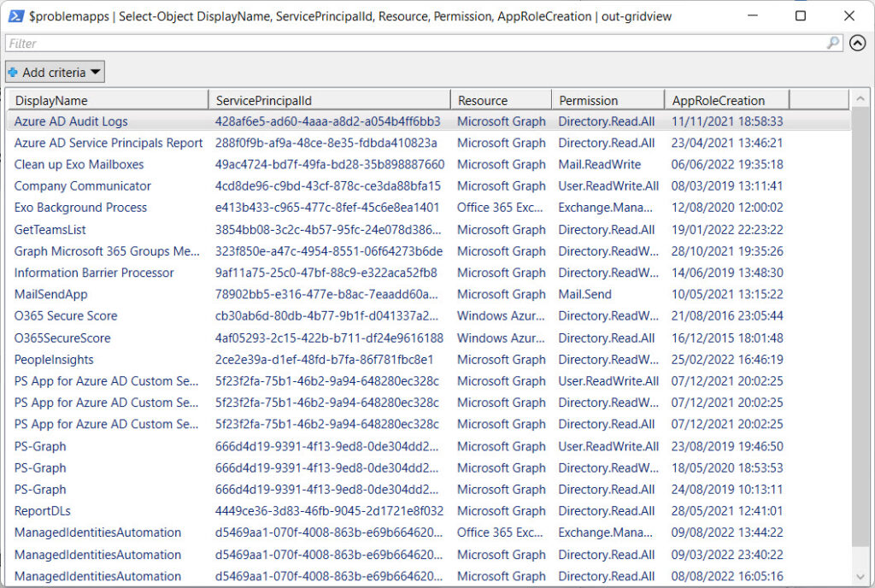Select the O365 Secure Score row
Image resolution: width=875 pixels, height=588 pixels.
coord(429,315)
